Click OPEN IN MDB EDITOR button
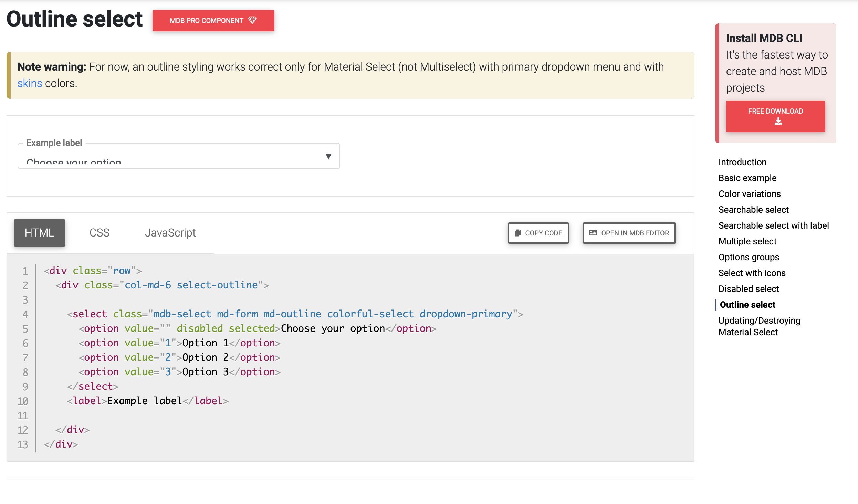 click(629, 233)
